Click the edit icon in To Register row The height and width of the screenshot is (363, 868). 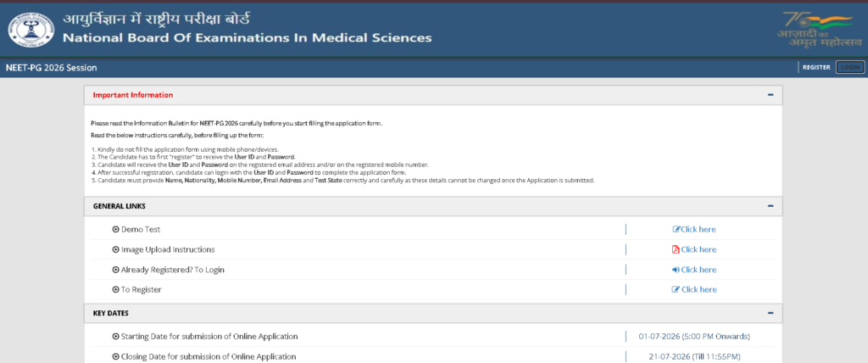click(x=676, y=289)
